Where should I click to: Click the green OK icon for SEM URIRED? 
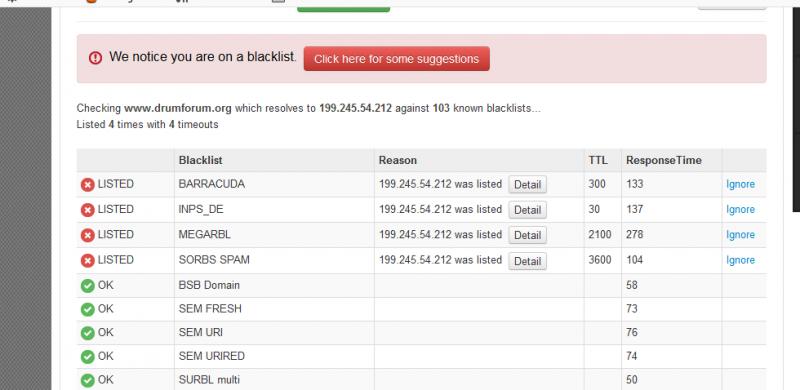[x=88, y=356]
